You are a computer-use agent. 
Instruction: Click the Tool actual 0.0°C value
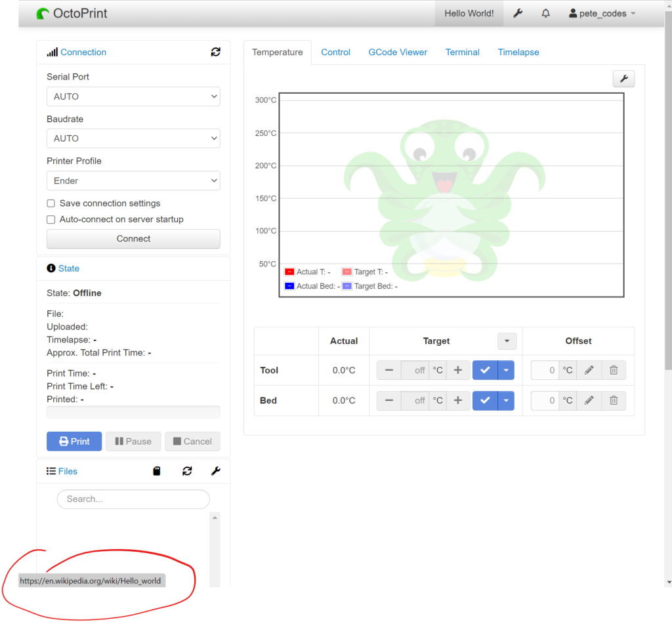(344, 370)
